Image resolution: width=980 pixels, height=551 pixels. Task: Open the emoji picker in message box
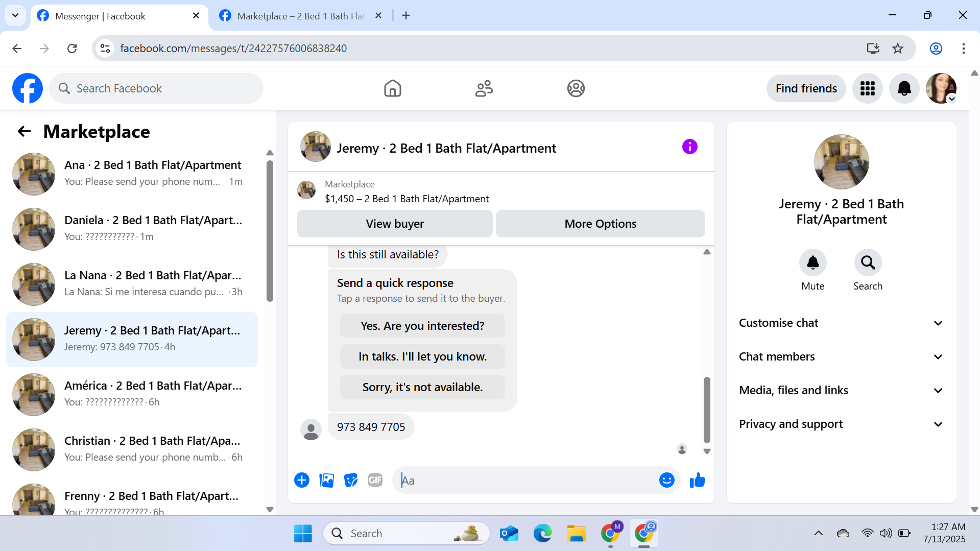click(x=666, y=480)
